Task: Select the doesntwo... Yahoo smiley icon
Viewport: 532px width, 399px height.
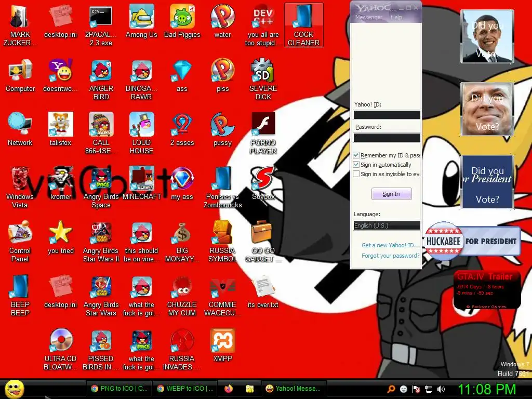Action: click(60, 76)
